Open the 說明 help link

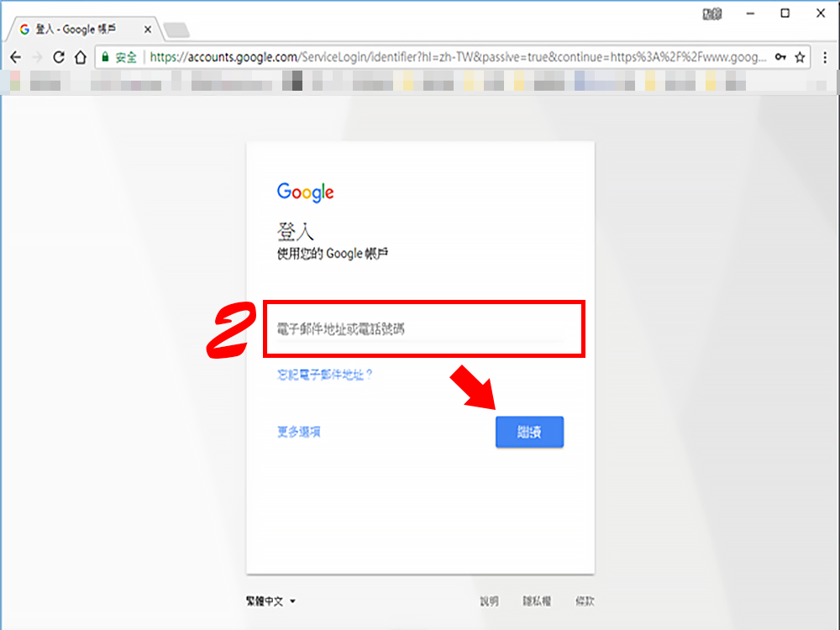[489, 601]
